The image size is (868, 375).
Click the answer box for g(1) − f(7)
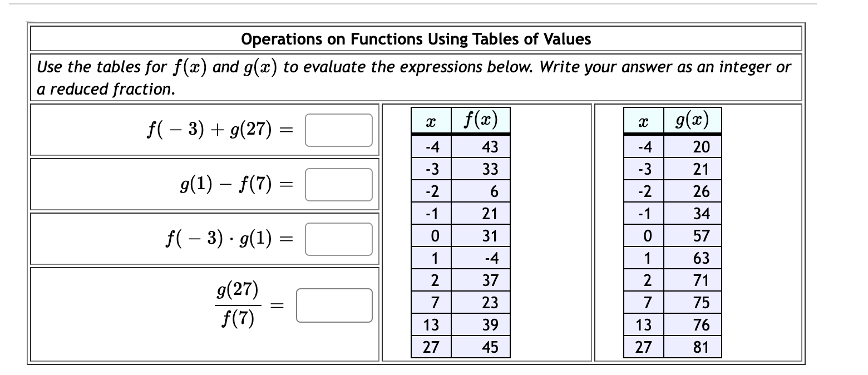(339, 185)
